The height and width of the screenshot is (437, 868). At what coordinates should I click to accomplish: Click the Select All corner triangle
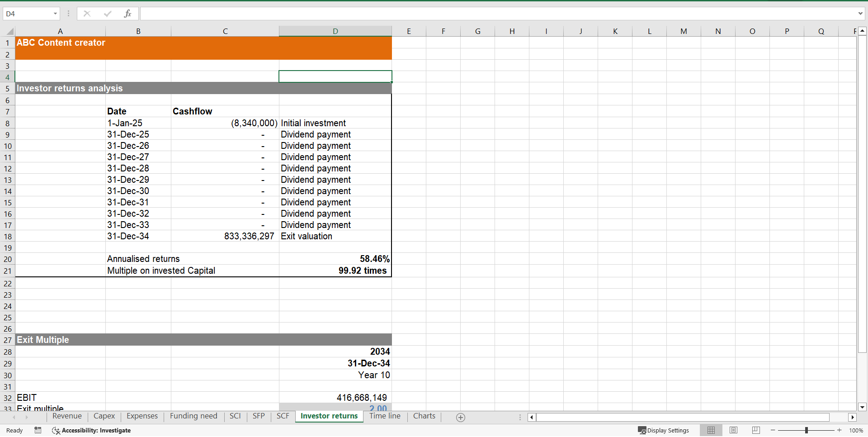click(9, 31)
